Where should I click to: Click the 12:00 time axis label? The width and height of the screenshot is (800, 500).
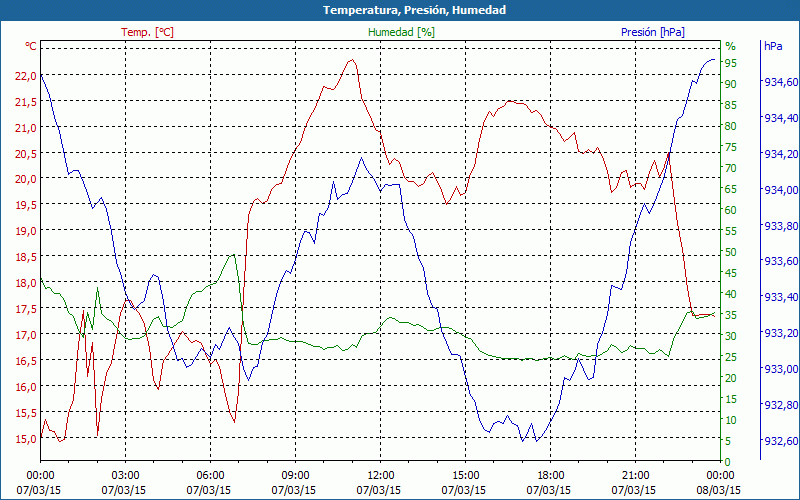click(380, 476)
